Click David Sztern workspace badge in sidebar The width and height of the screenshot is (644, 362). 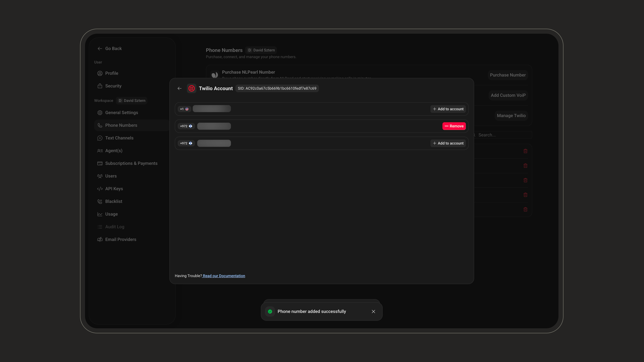[x=132, y=100]
